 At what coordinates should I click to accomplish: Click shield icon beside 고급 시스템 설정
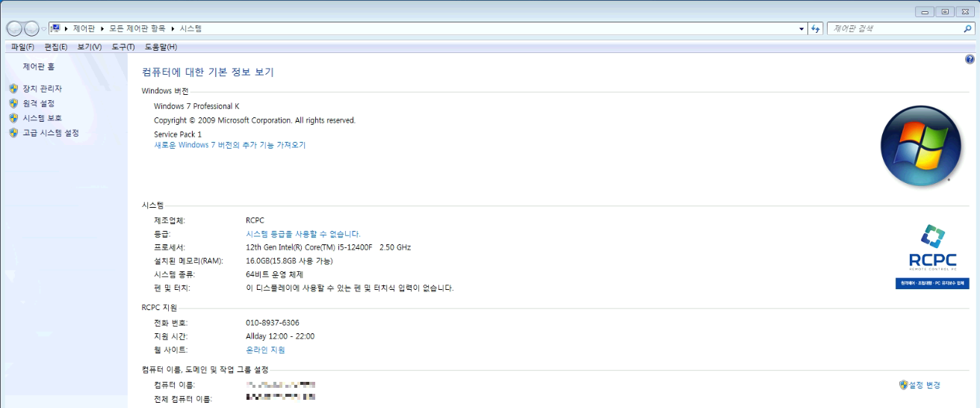(x=13, y=133)
